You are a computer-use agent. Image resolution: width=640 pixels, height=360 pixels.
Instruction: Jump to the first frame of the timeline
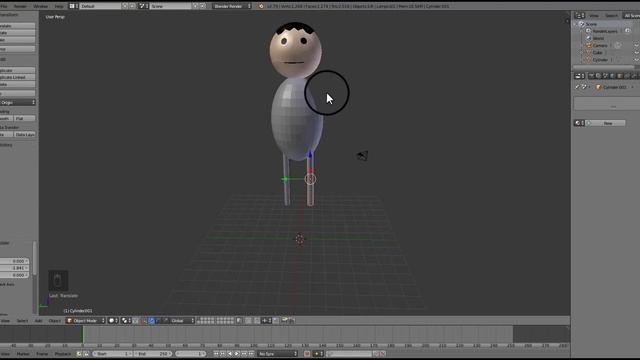pyautogui.click(x=216, y=354)
